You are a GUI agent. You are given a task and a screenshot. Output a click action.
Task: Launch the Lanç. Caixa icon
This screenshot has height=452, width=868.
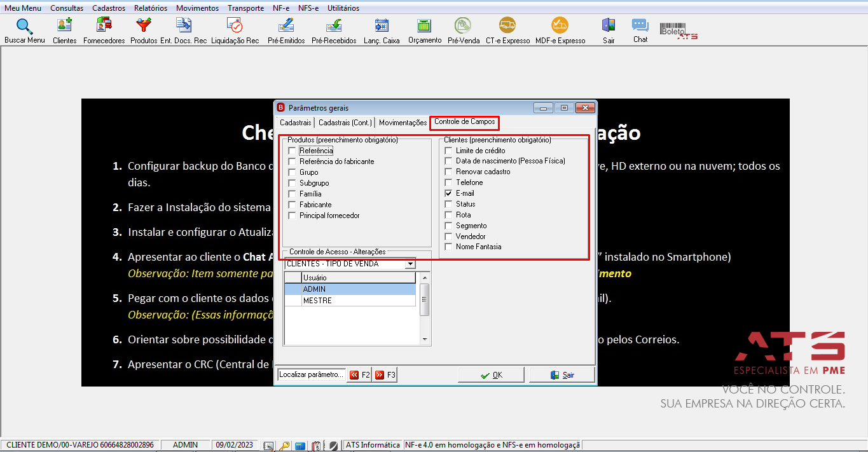click(382, 26)
